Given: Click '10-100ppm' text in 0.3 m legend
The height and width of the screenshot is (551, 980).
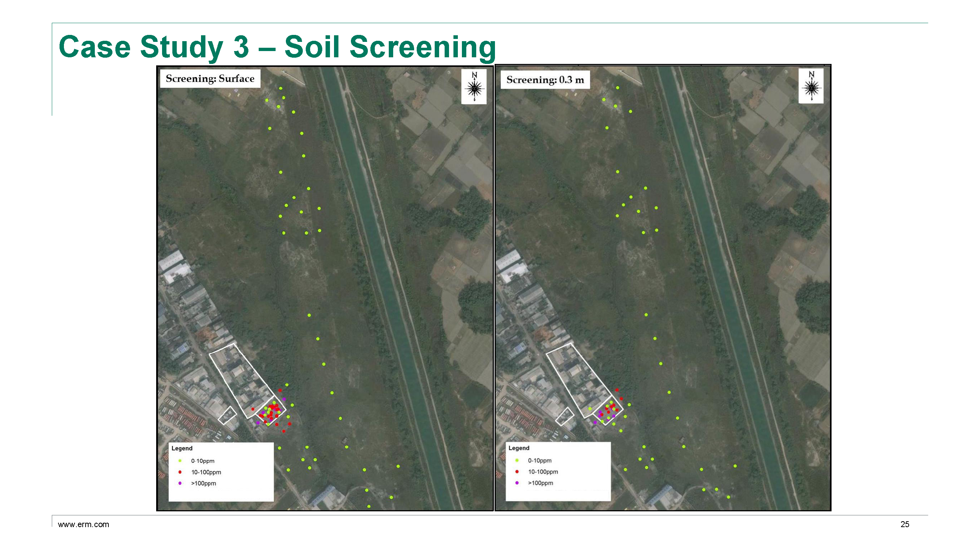Looking at the screenshot, I should 543,472.
